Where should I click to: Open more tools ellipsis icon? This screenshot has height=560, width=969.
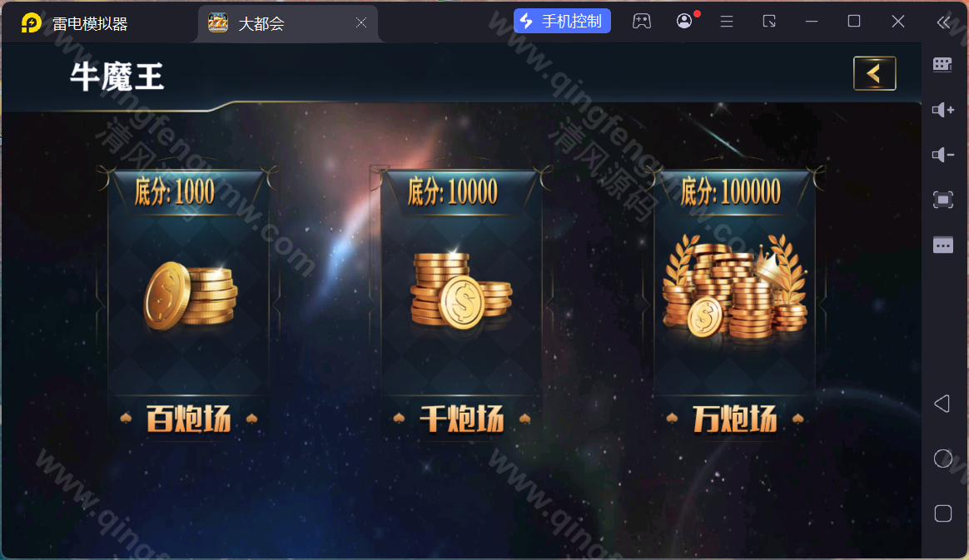click(942, 245)
